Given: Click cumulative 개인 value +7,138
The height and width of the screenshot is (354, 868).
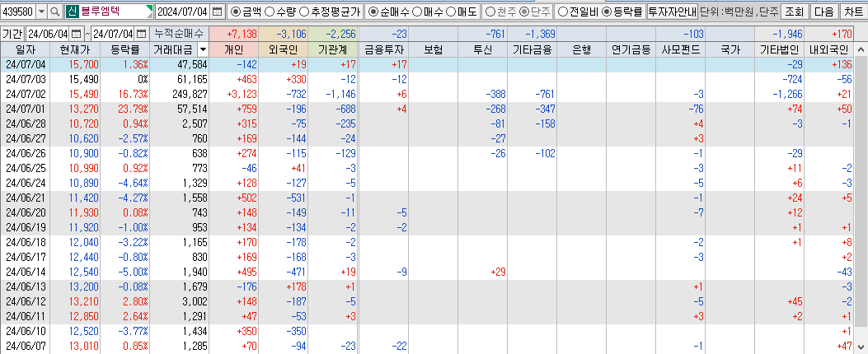Looking at the screenshot, I should coord(234,35).
